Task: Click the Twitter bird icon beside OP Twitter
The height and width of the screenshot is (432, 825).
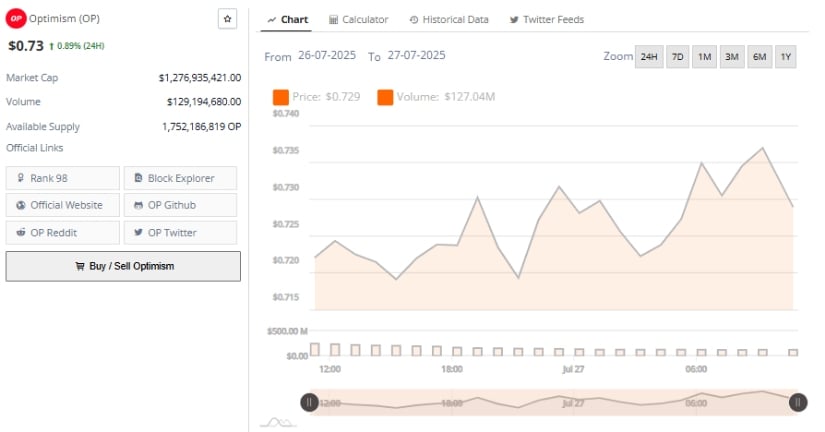Action: click(x=138, y=232)
